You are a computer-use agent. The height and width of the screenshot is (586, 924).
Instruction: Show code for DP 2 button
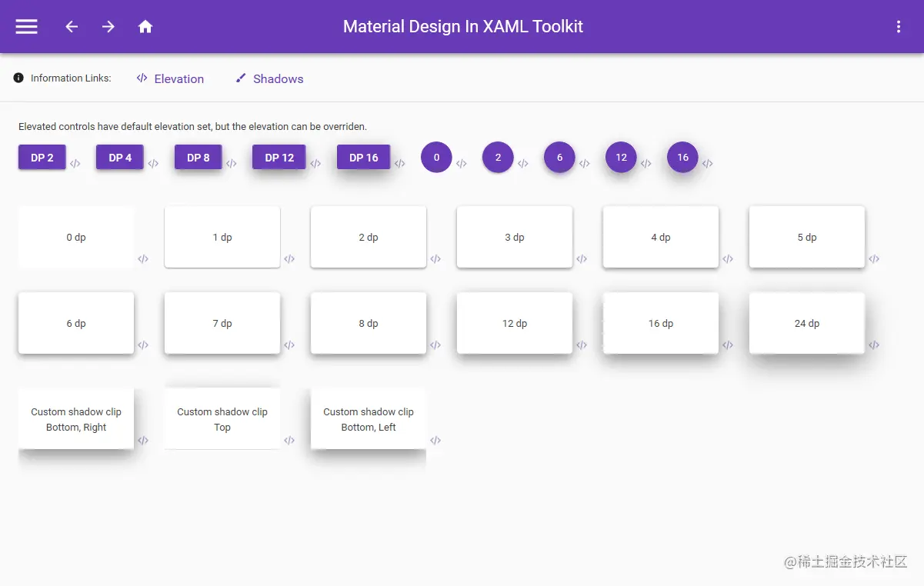click(75, 164)
